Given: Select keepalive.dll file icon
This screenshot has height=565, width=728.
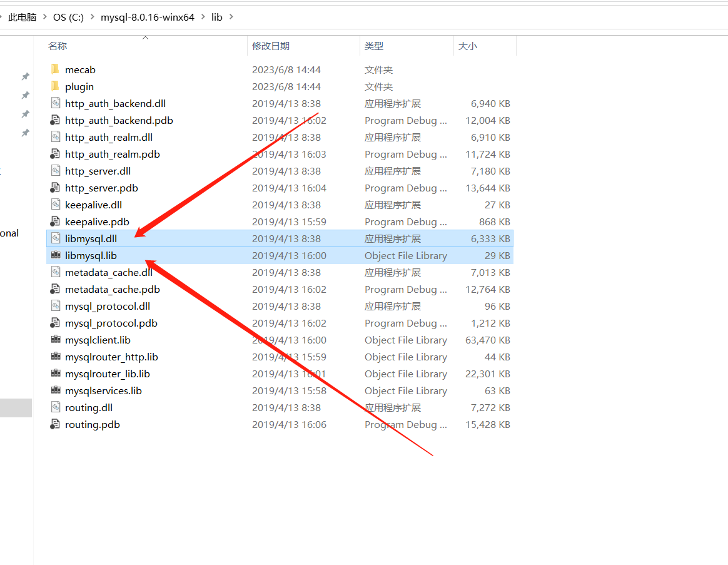Looking at the screenshot, I should tap(55, 205).
